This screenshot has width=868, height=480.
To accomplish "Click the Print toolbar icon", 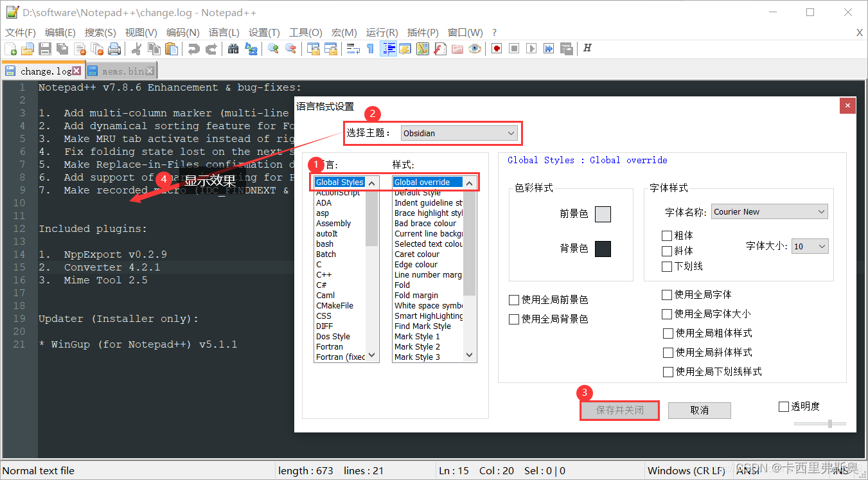I will coord(114,49).
